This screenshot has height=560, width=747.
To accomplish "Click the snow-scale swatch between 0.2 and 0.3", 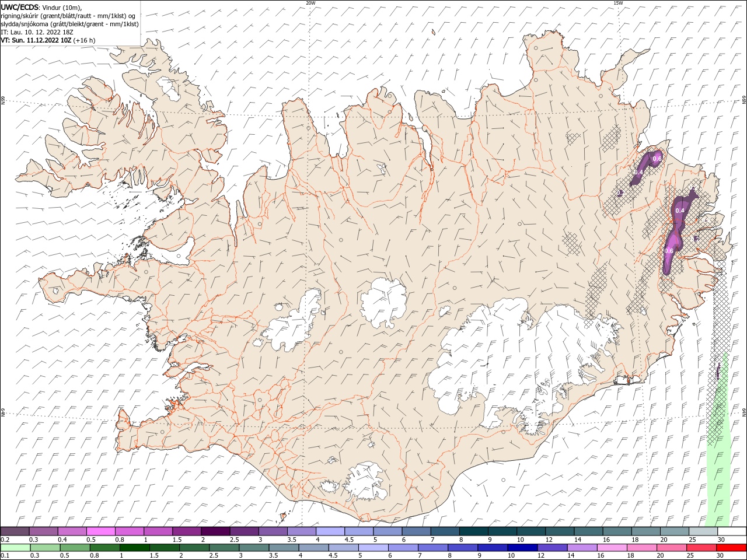I will 15,531.
